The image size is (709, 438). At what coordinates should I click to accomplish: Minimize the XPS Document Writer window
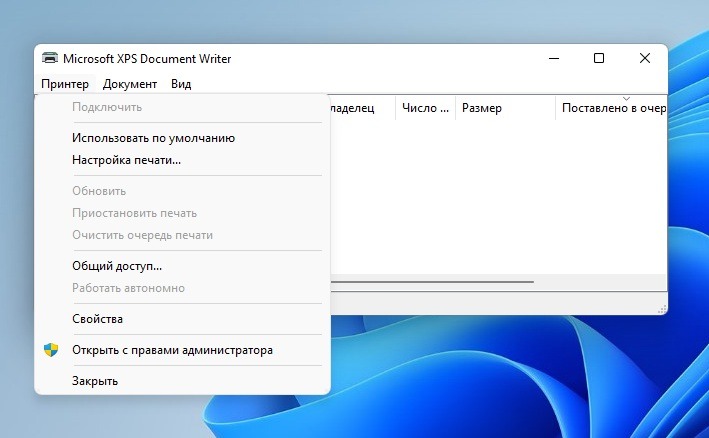(554, 58)
